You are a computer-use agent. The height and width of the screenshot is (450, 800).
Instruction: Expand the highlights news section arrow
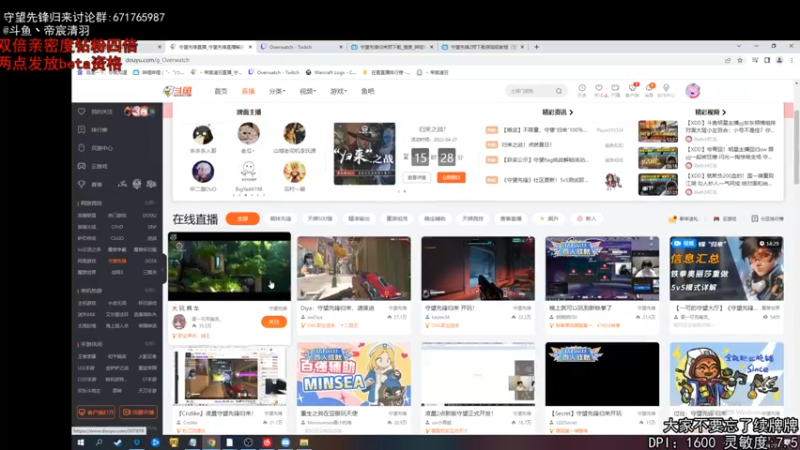[571, 112]
